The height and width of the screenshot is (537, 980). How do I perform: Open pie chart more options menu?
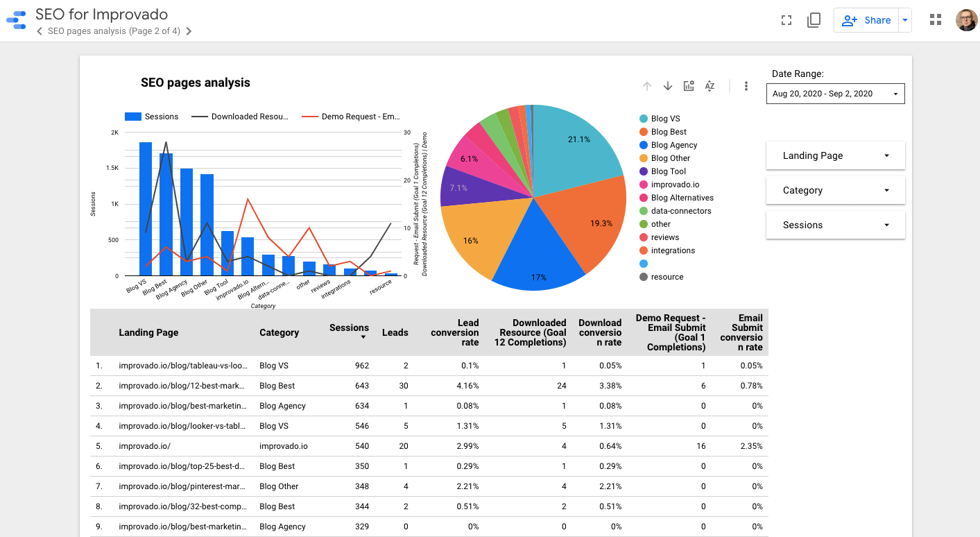tap(746, 86)
